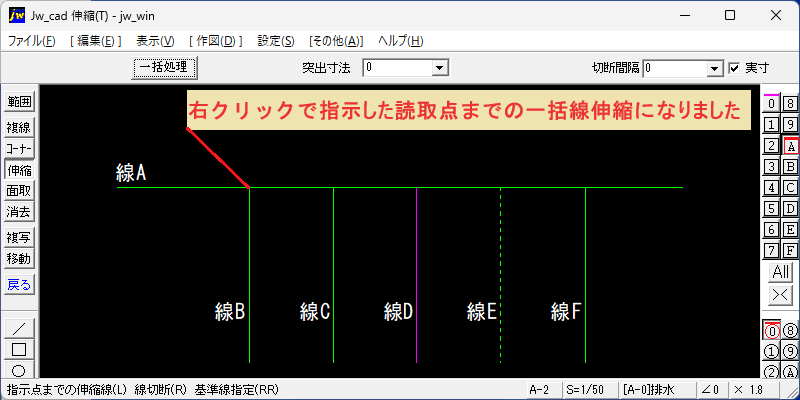Viewport: 800px width, 400px height.
Task: Toggle the 実寸 checkbox
Action: coord(734,67)
